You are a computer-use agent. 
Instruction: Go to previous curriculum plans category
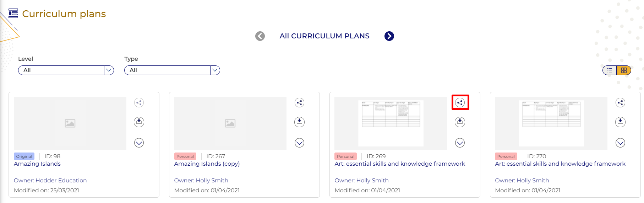click(x=260, y=36)
